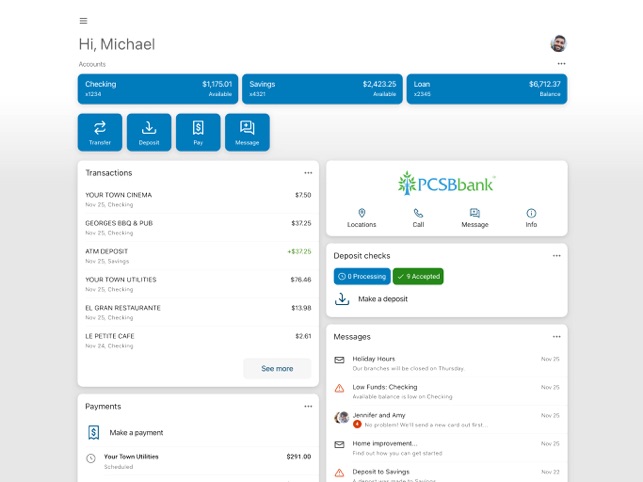Tap the Transfer icon button
This screenshot has width=643, height=482.
click(100, 132)
